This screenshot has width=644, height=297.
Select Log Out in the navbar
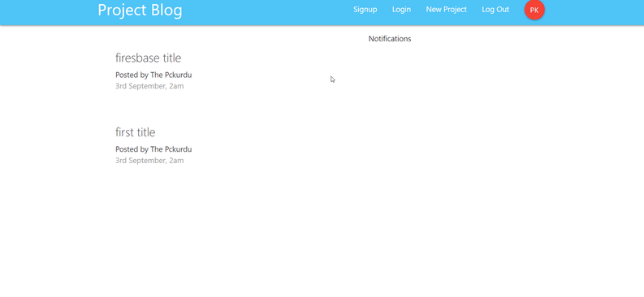pos(495,10)
